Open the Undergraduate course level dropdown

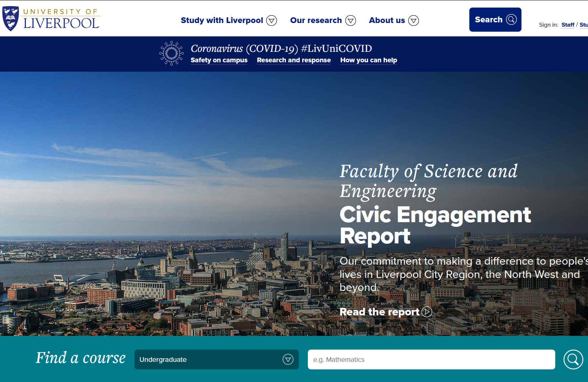click(216, 359)
